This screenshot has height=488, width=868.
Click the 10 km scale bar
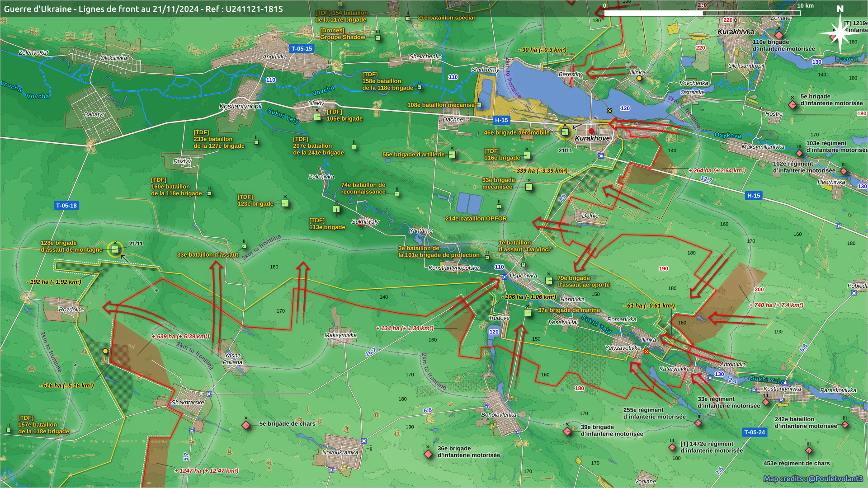click(x=702, y=13)
